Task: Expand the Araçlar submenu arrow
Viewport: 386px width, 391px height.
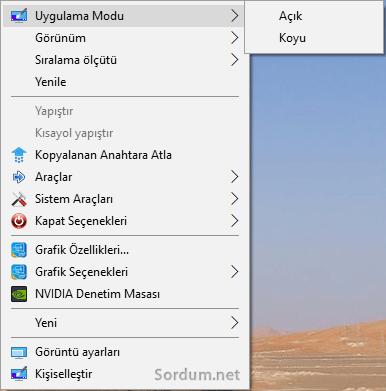Action: (235, 177)
